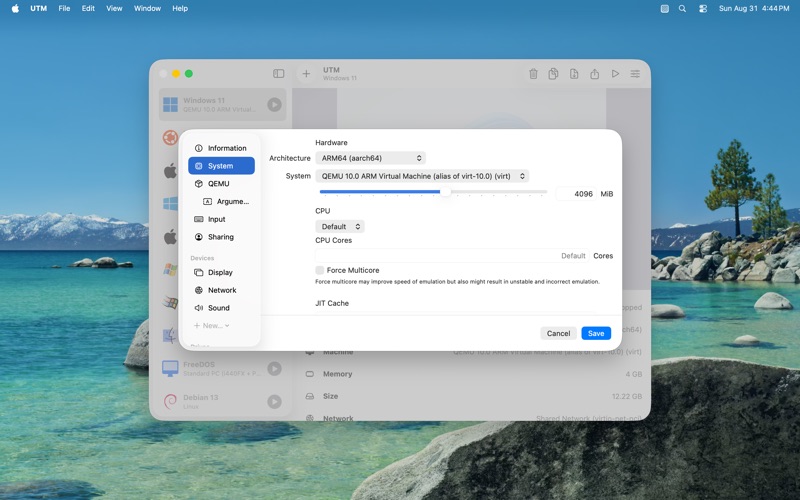This screenshot has width=800, height=500.
Task: Start the Windows 11 VM with its play button
Action: tap(274, 105)
